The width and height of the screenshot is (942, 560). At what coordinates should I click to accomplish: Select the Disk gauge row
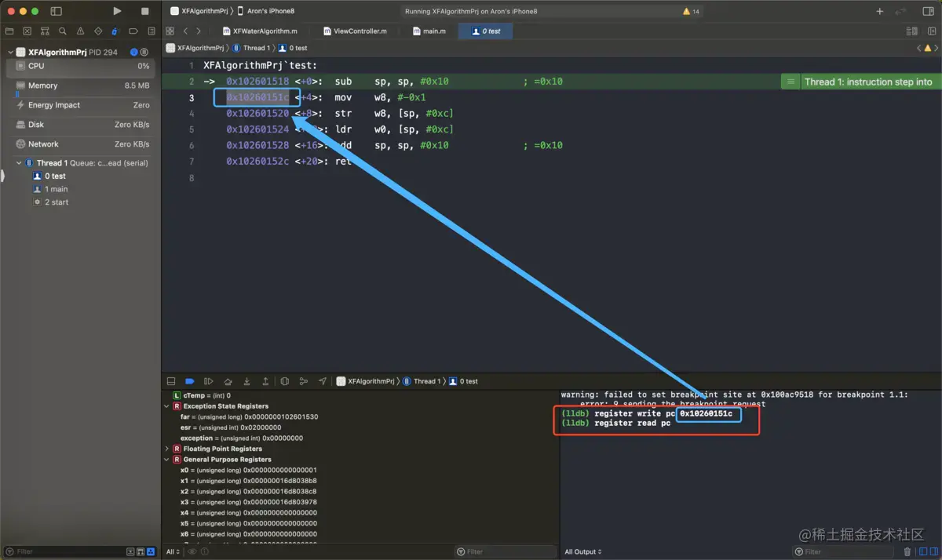(82, 125)
